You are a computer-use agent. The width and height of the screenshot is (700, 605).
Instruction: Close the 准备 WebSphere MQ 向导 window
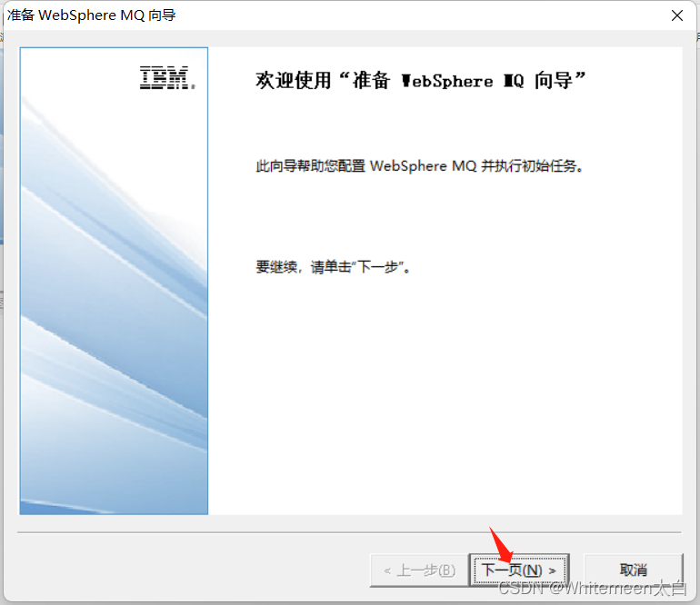pos(676,15)
